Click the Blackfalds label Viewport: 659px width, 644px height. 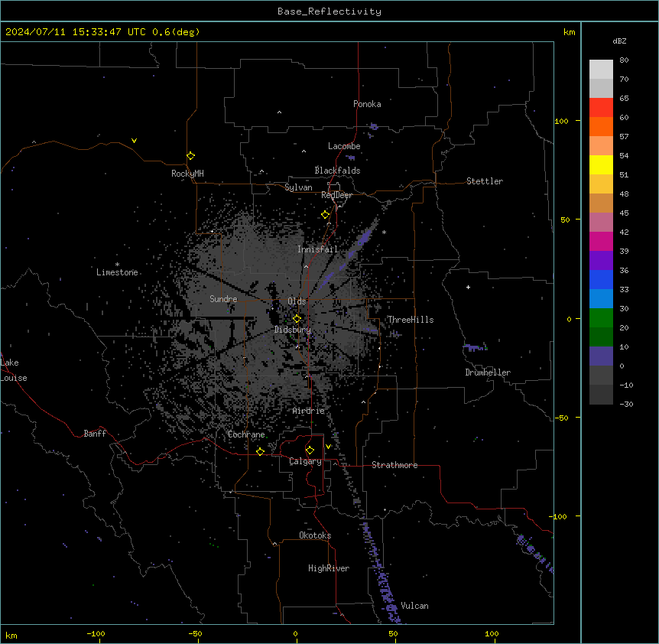pos(337,171)
